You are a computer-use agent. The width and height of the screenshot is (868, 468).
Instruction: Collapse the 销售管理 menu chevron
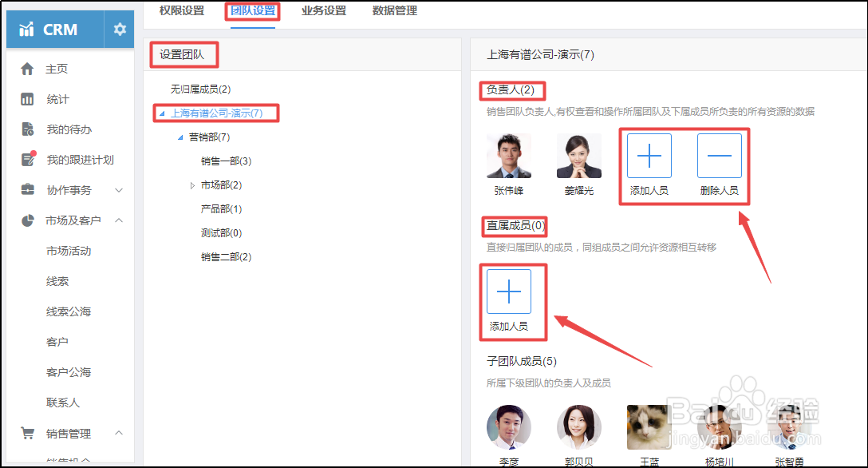118,433
